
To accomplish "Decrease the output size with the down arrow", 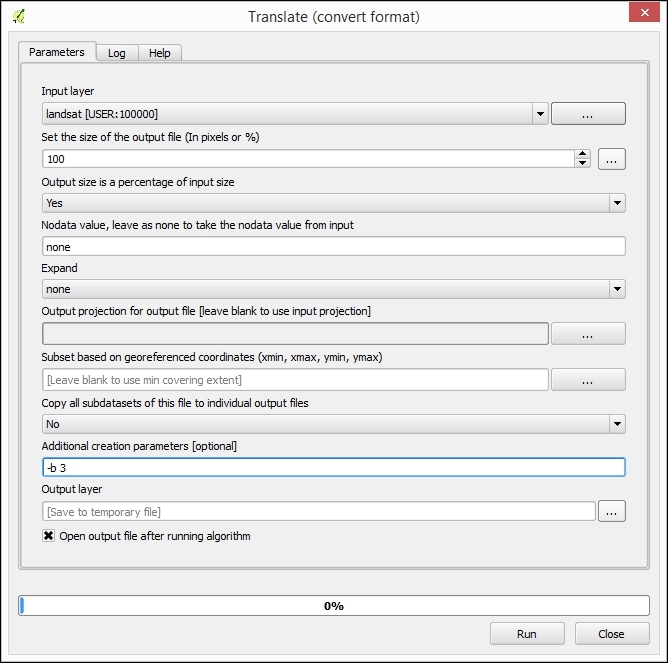I will pyautogui.click(x=582, y=163).
